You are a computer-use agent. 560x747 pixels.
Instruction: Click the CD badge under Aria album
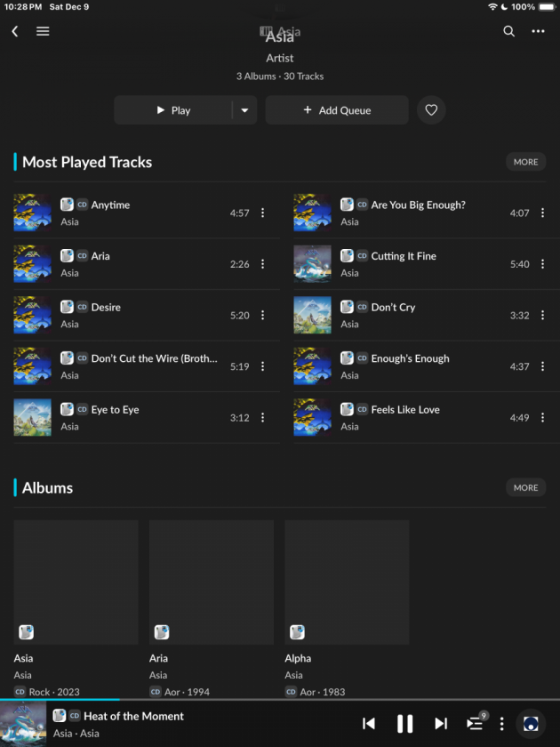[156, 692]
